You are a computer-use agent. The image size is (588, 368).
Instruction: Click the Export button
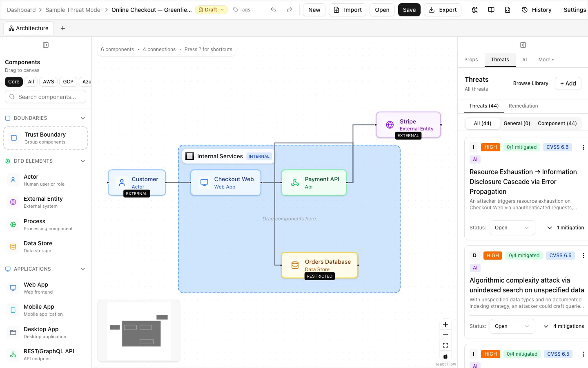(443, 10)
